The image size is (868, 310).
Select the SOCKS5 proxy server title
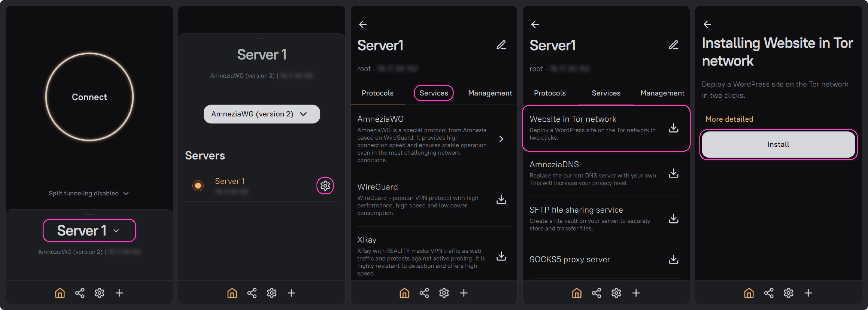click(569, 259)
